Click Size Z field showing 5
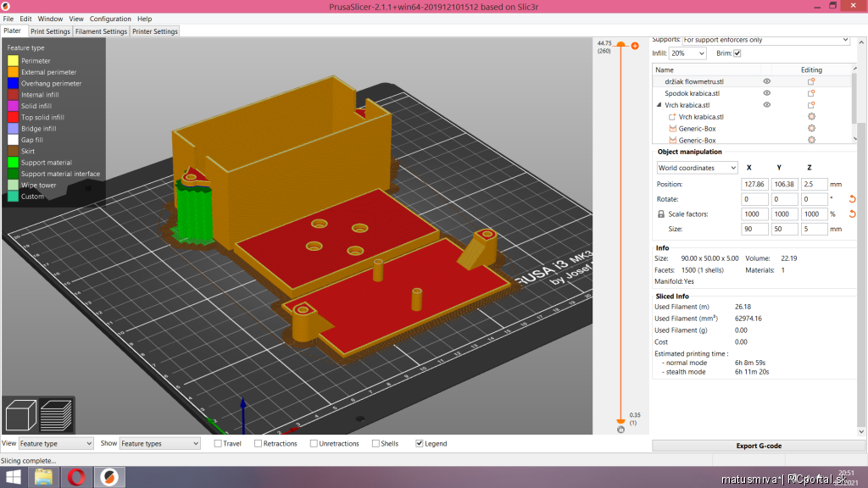Viewport: 868px width, 488px height. point(814,229)
